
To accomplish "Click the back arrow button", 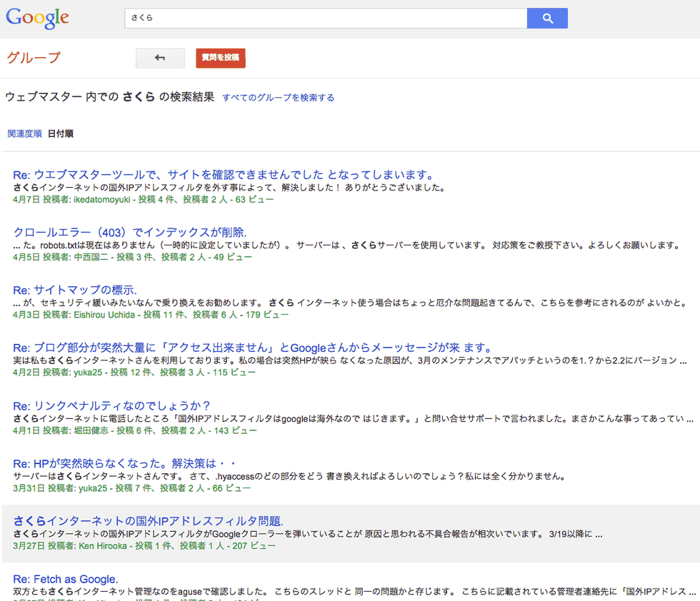I will [x=160, y=59].
